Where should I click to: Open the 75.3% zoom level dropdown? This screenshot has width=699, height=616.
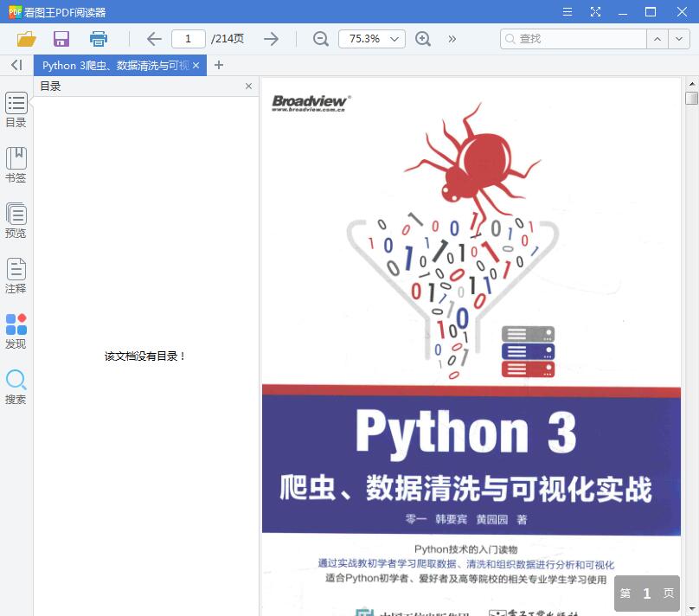click(x=372, y=39)
